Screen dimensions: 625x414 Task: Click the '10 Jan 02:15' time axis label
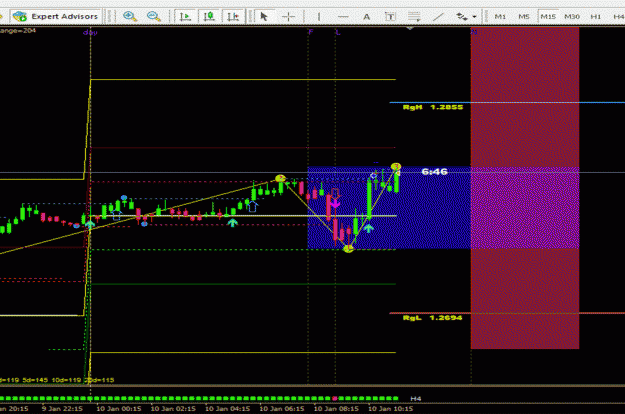click(x=173, y=409)
